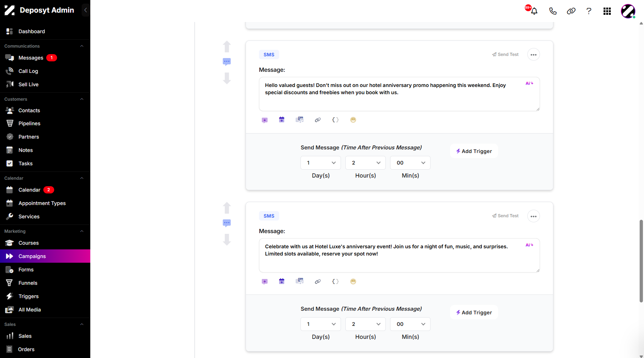Collapse the Communications sidebar section
The width and height of the screenshot is (644, 358).
82,46
